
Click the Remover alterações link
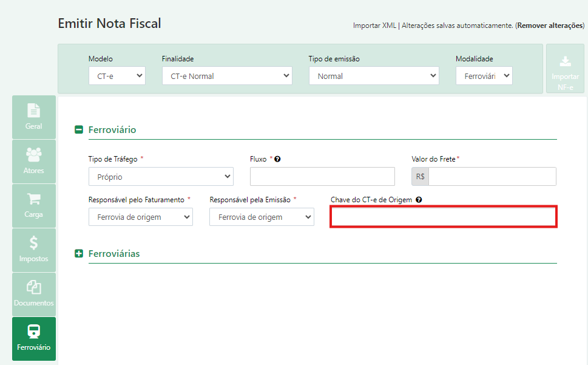[x=550, y=26]
